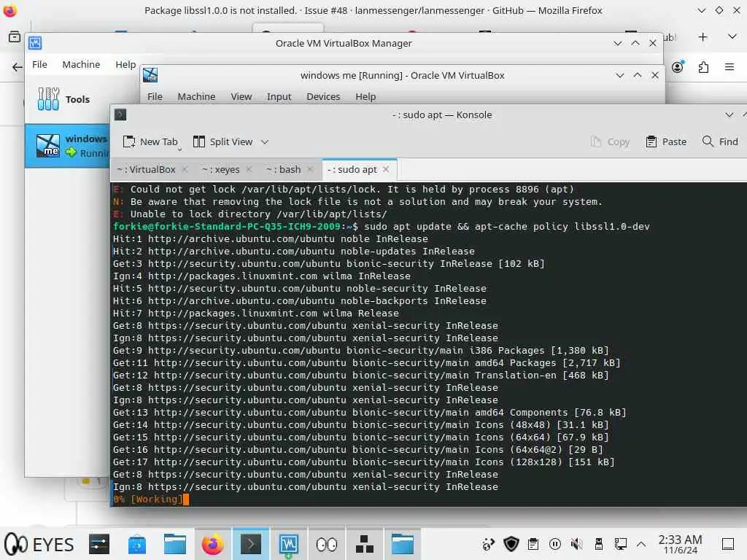Open a new Firefox tab with plus
The height and width of the screenshot is (560, 747).
click(x=703, y=37)
